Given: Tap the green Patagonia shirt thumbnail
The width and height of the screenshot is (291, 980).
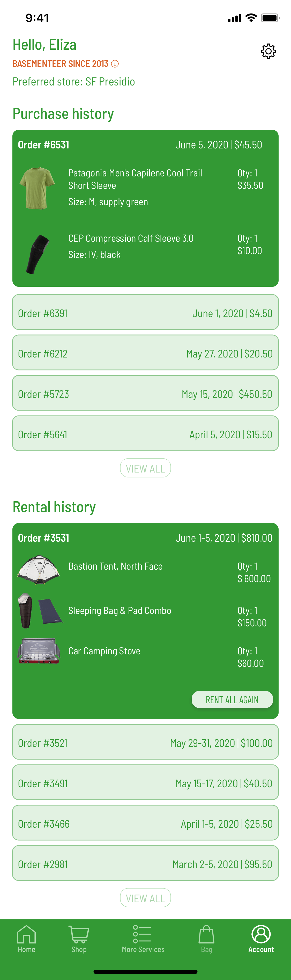Looking at the screenshot, I should point(37,188).
